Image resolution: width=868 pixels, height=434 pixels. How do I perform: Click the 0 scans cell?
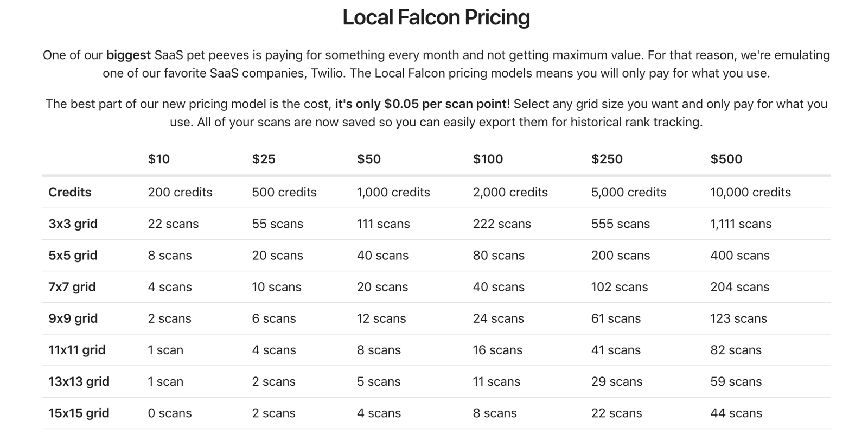(x=170, y=413)
